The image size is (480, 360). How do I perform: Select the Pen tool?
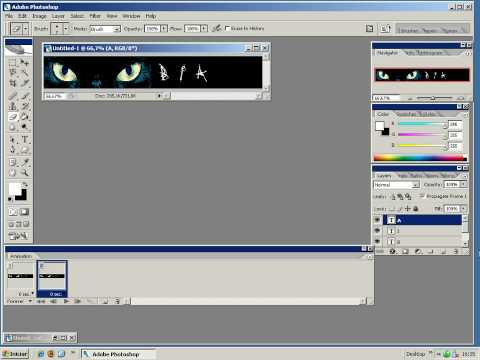point(13,150)
